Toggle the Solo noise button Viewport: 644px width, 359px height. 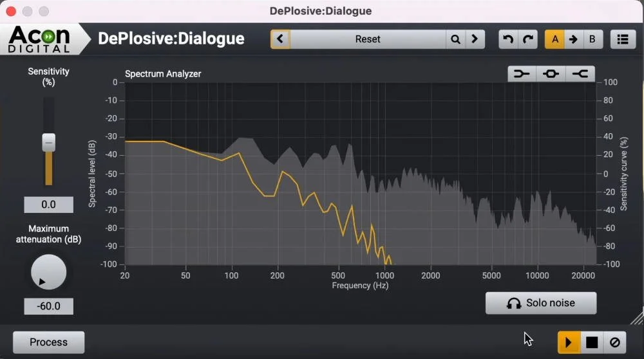541,303
